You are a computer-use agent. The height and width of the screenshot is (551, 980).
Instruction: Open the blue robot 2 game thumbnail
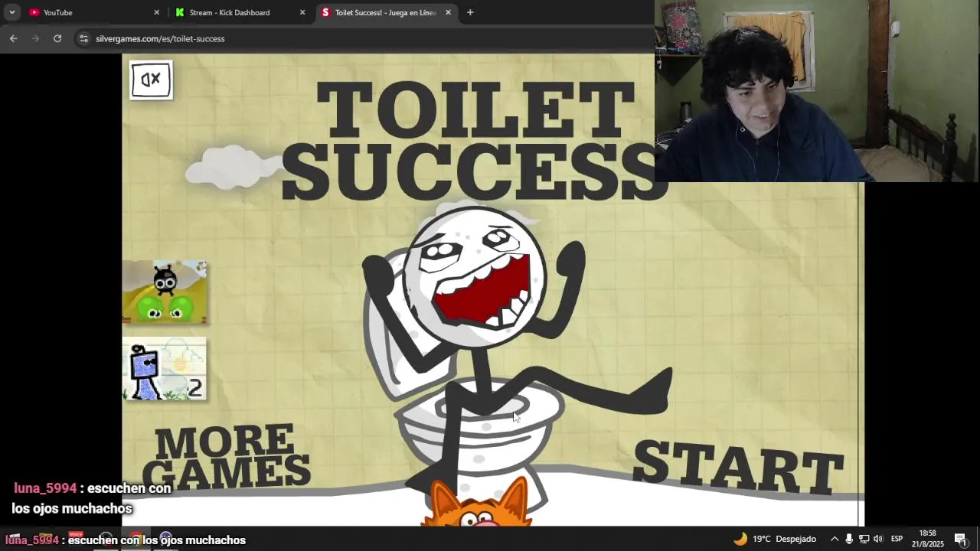tap(165, 369)
